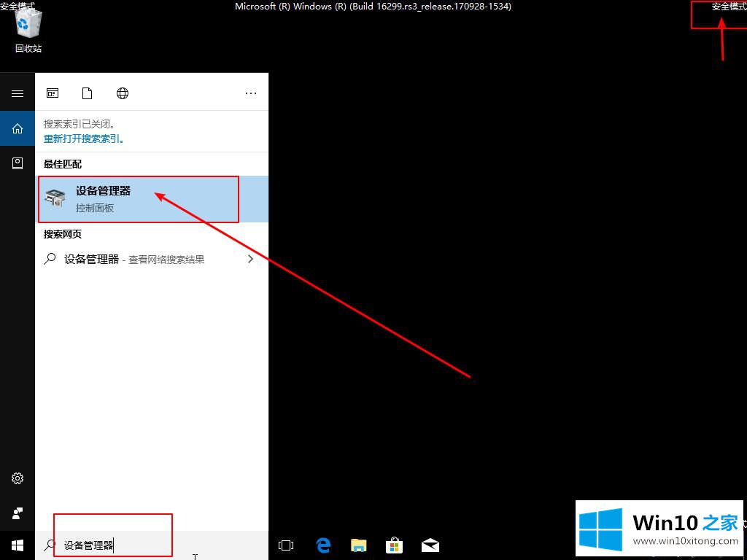The image size is (747, 560).
Task: Open the Windows Start button
Action: click(x=18, y=545)
